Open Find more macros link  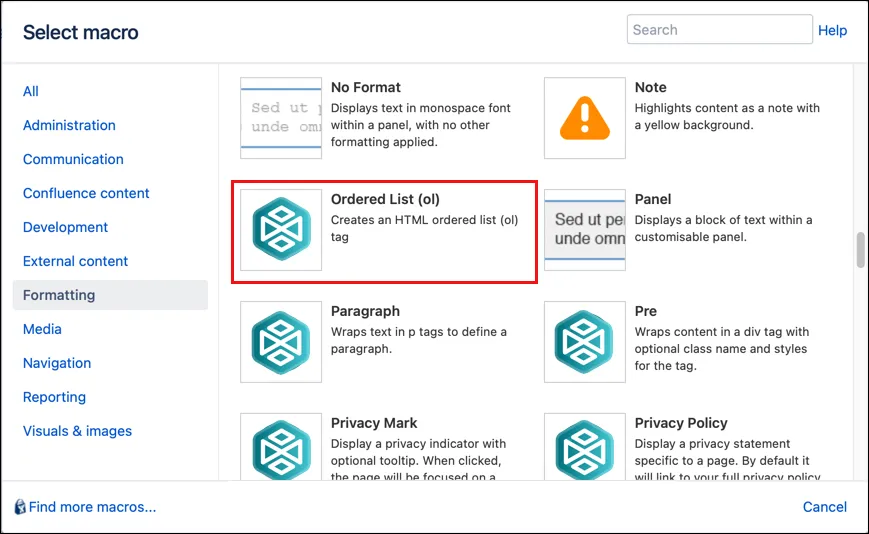pos(93,507)
